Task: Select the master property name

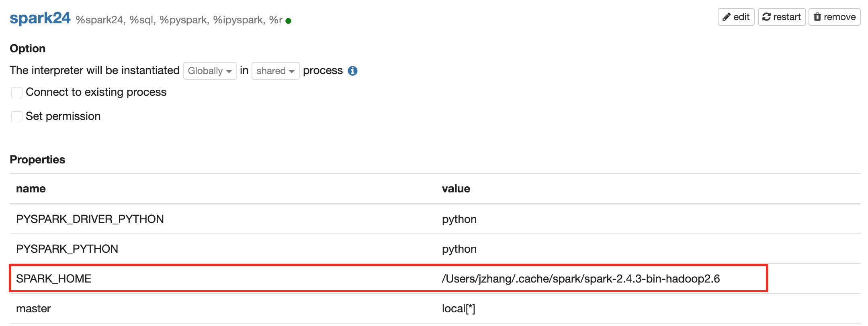Action: 33,309
